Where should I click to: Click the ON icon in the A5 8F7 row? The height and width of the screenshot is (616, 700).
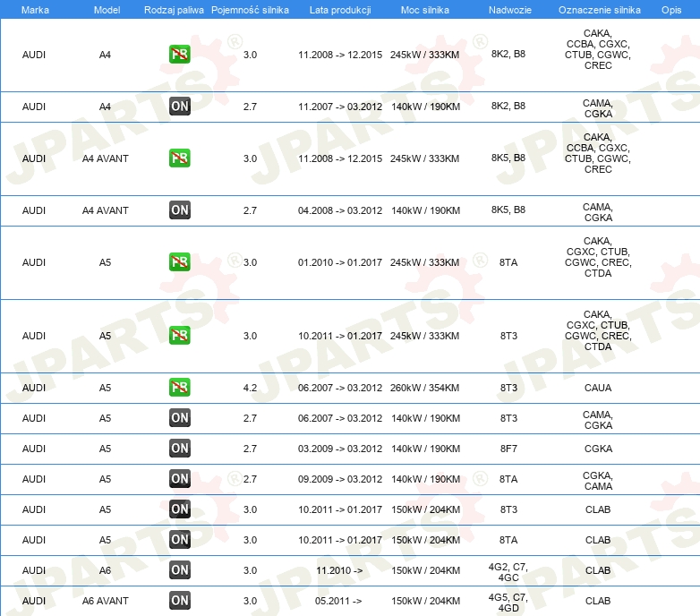click(x=180, y=449)
